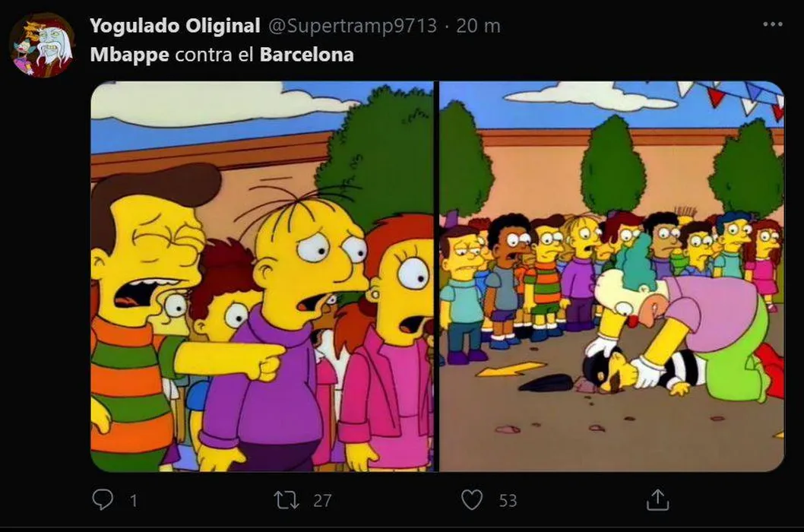Click the reply speech bubble icon

click(103, 499)
